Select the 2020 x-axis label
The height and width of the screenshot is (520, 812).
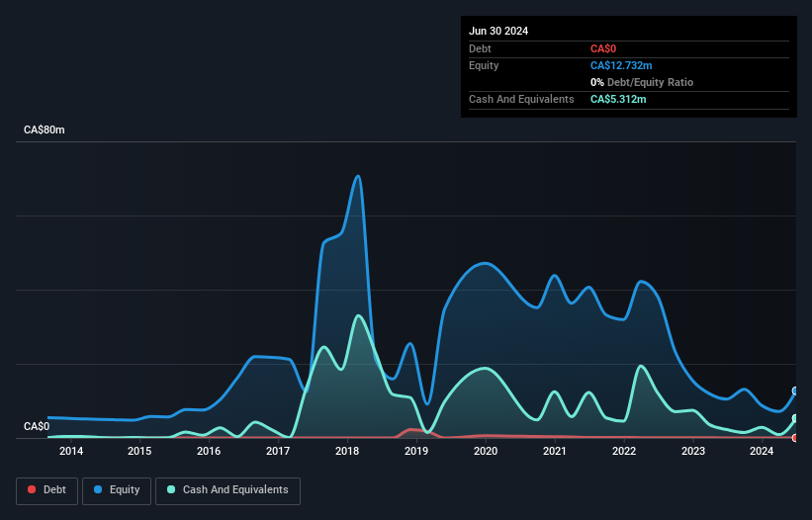486,451
